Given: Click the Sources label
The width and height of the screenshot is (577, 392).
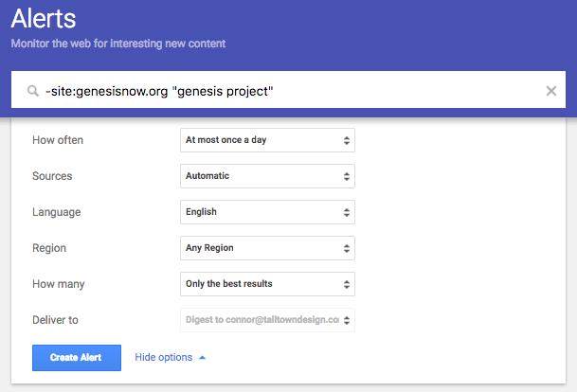Looking at the screenshot, I should coord(52,176).
